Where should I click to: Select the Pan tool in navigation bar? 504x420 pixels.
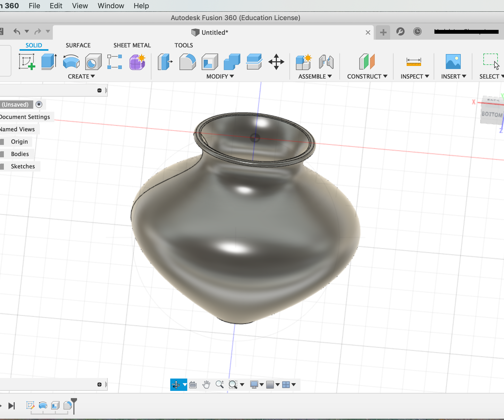coord(206,384)
